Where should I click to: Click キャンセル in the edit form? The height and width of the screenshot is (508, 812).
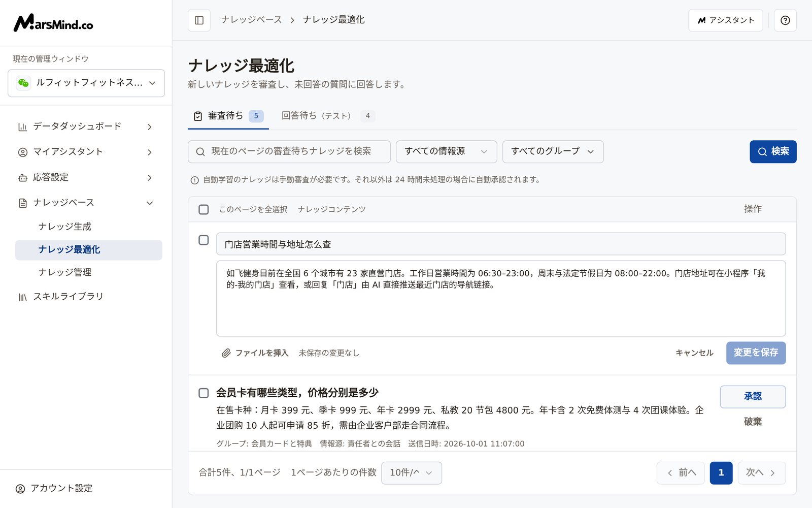point(694,353)
